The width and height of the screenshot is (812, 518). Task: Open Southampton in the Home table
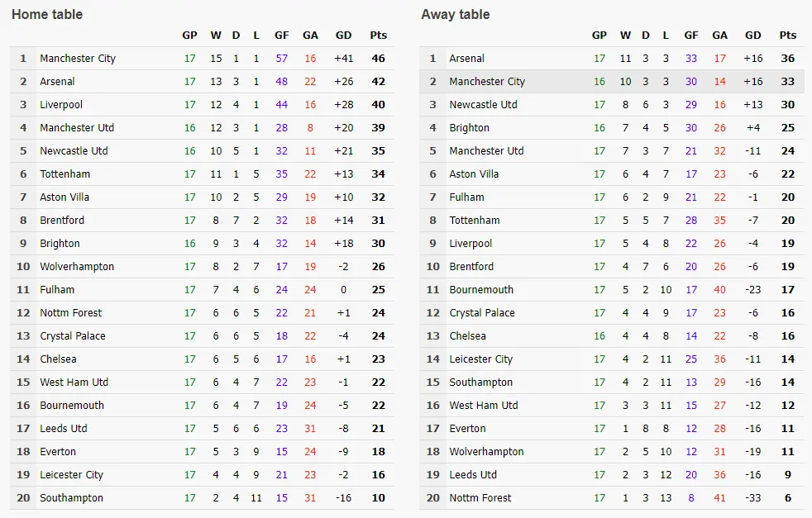click(x=72, y=498)
